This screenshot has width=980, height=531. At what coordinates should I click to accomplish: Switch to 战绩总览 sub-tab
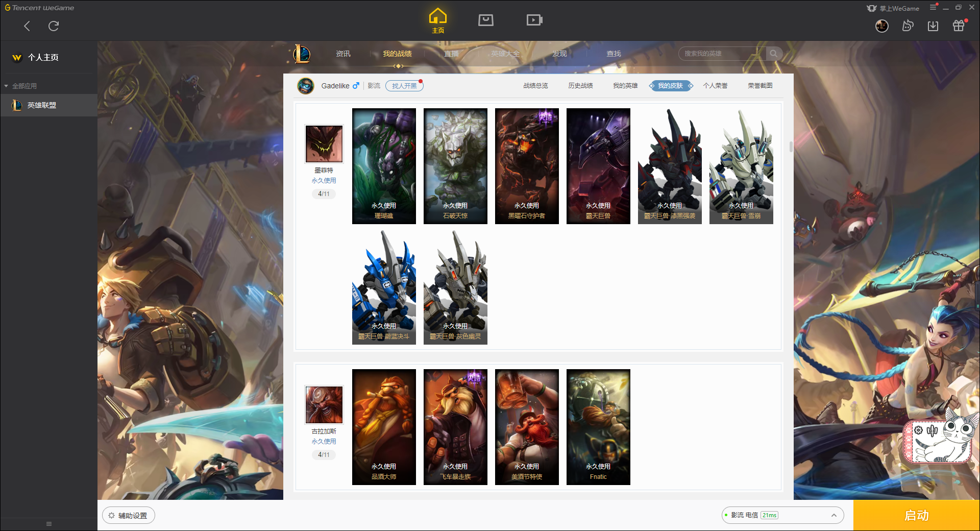[535, 86]
